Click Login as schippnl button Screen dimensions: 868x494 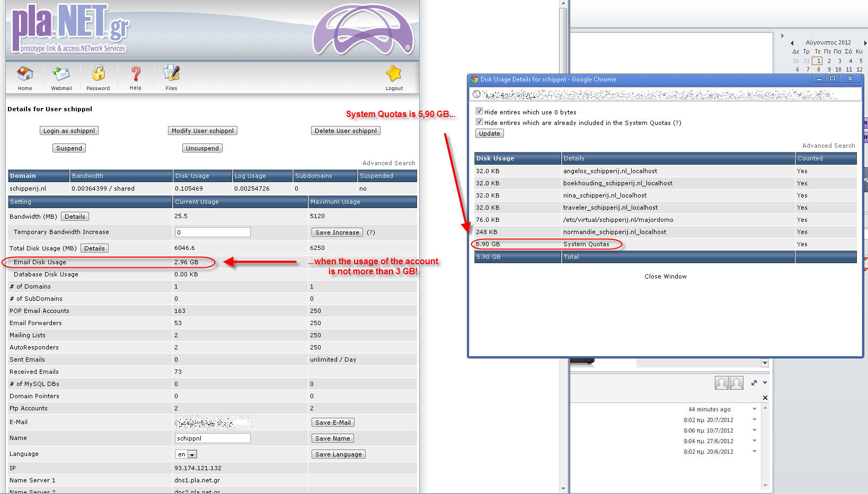coord(69,131)
